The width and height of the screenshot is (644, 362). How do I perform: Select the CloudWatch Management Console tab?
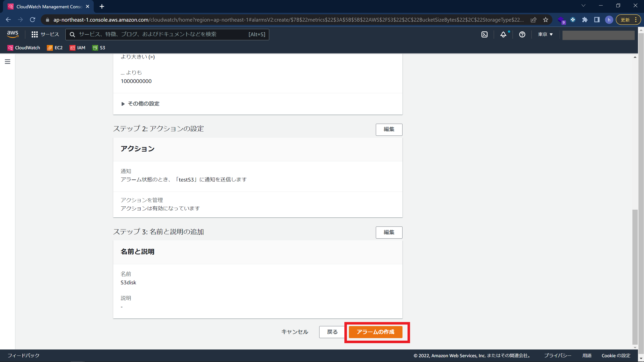[49, 7]
